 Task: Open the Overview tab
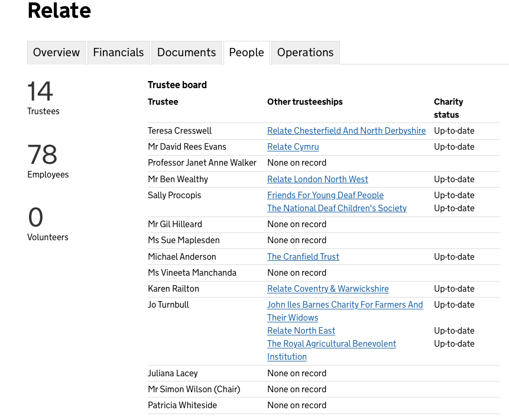pos(56,53)
